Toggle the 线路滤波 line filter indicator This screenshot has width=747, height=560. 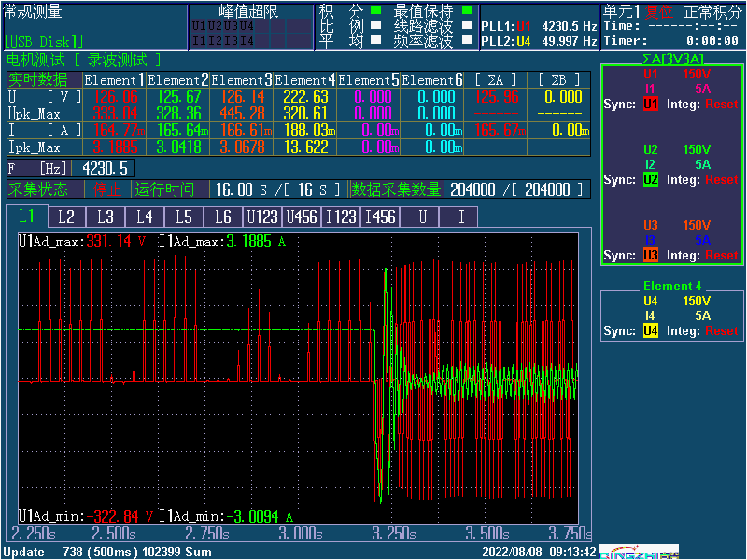(x=468, y=26)
